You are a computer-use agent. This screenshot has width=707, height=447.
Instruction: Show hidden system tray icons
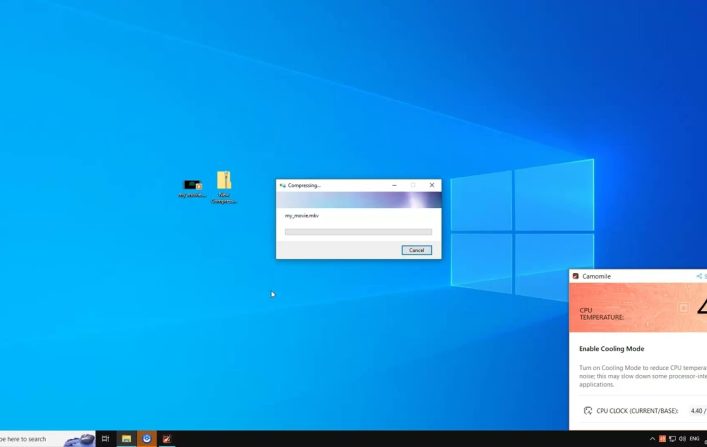(652, 439)
